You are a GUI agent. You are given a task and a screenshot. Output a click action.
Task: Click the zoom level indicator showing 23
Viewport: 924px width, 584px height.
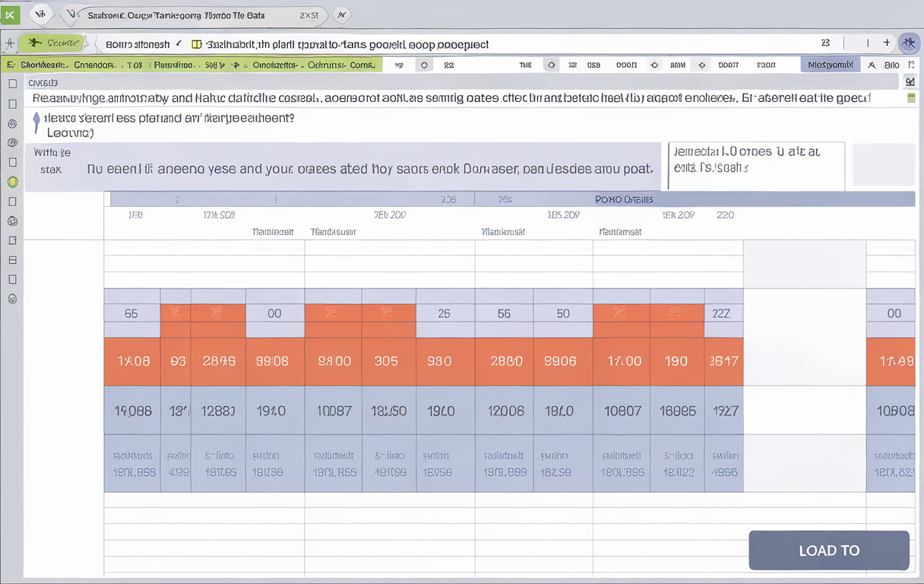pyautogui.click(x=825, y=43)
